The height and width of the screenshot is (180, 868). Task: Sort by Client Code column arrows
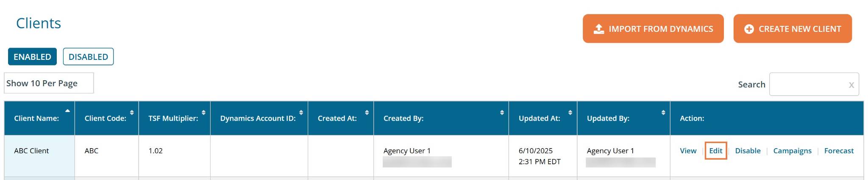tap(132, 112)
